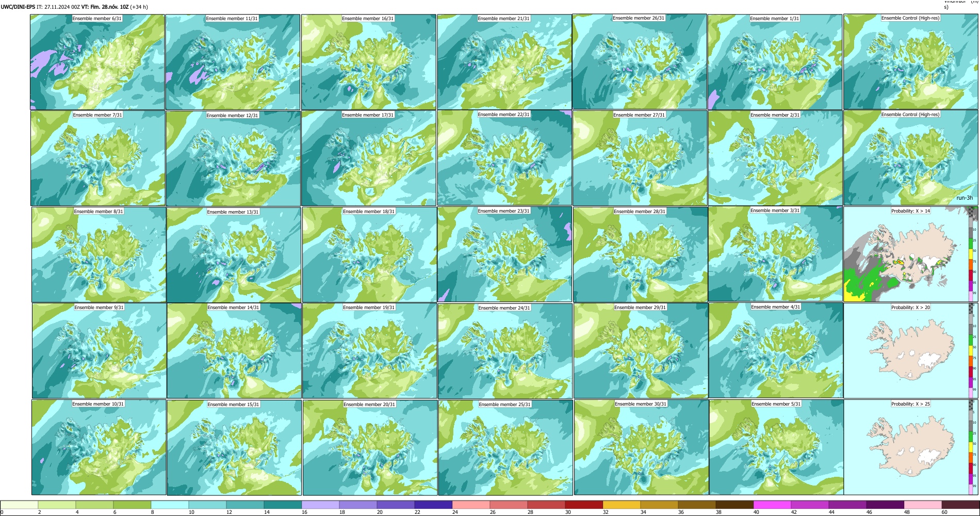Screen dimensions: 980x516
Task: Open the Ensemble member 6/31 map panel
Action: pos(97,62)
